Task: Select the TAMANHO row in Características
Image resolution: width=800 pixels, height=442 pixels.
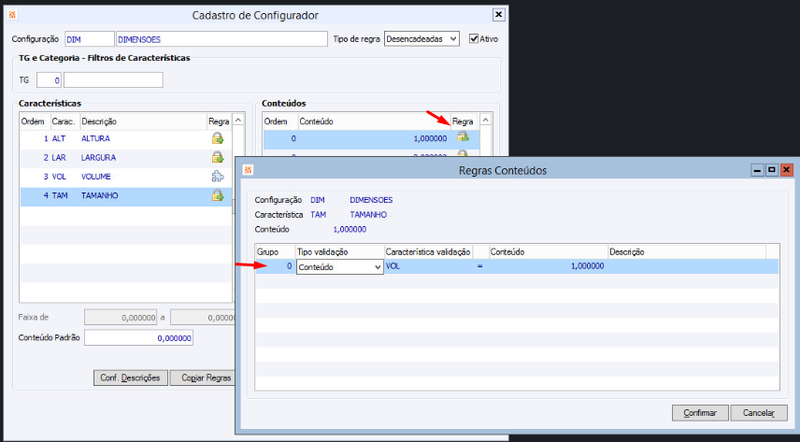Action: pyautogui.click(x=126, y=196)
